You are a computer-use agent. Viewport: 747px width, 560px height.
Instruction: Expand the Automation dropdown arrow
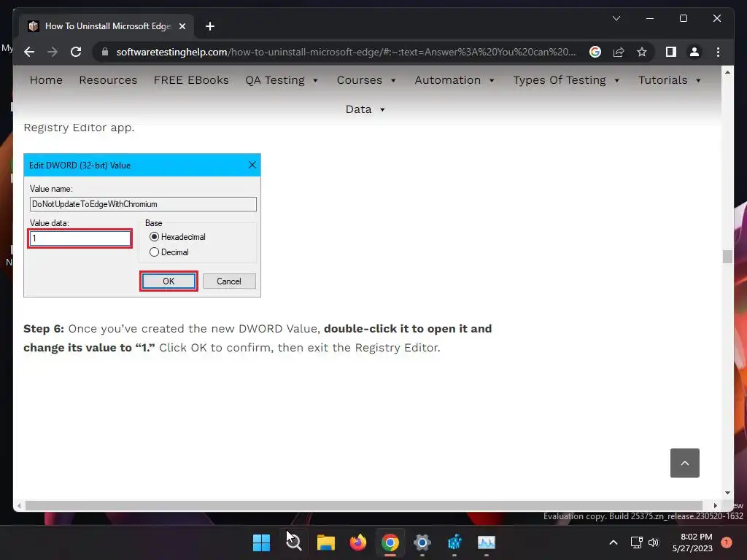492,80
